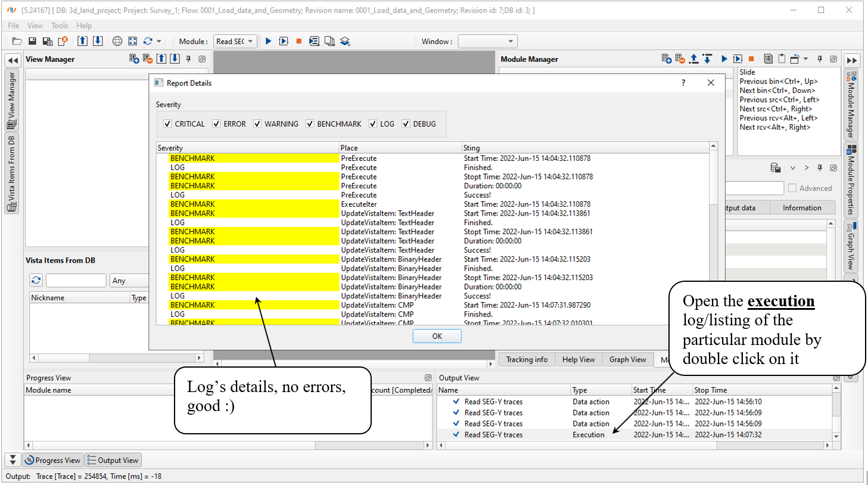Toggle the DEBUG severity filter
Viewport: 868px width, 485px height.
[x=406, y=124]
